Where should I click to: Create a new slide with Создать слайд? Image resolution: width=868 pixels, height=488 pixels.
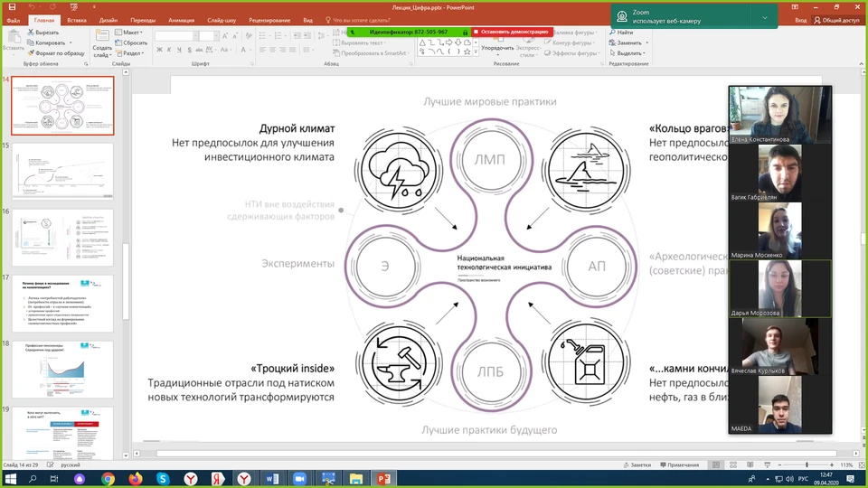tap(102, 42)
